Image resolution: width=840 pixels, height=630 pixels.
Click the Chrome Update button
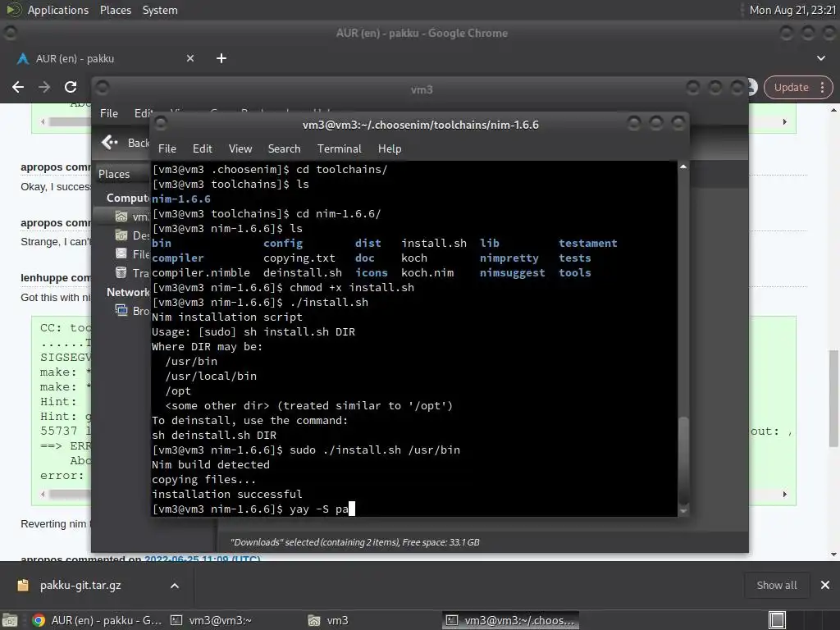pyautogui.click(x=792, y=87)
